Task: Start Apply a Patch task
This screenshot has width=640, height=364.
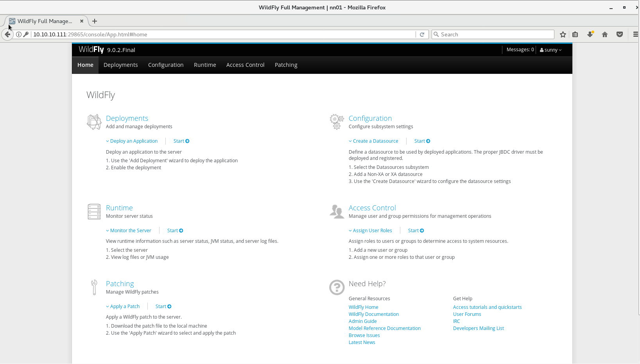Action: 163,307
